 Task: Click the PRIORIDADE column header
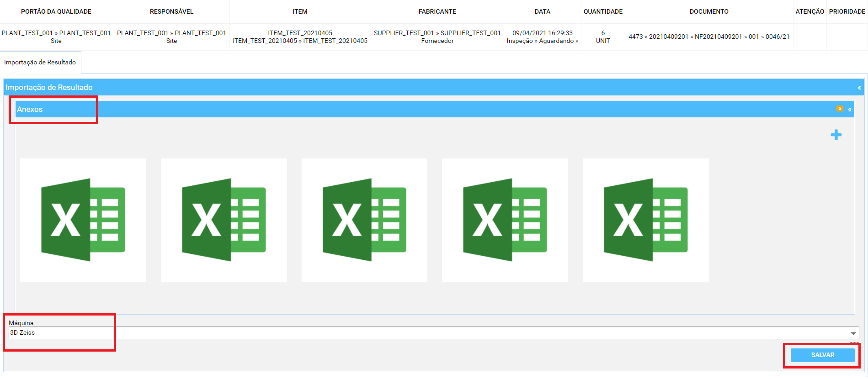847,11
